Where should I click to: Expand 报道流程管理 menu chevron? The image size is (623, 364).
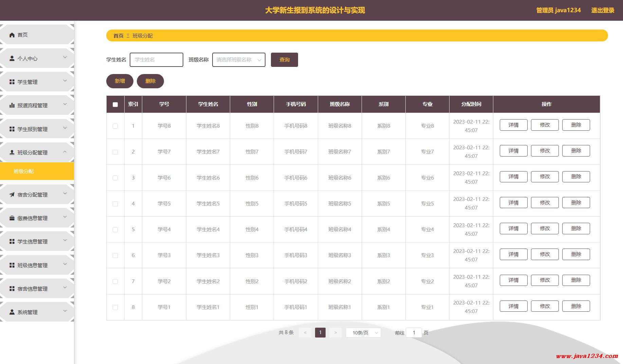coord(65,104)
